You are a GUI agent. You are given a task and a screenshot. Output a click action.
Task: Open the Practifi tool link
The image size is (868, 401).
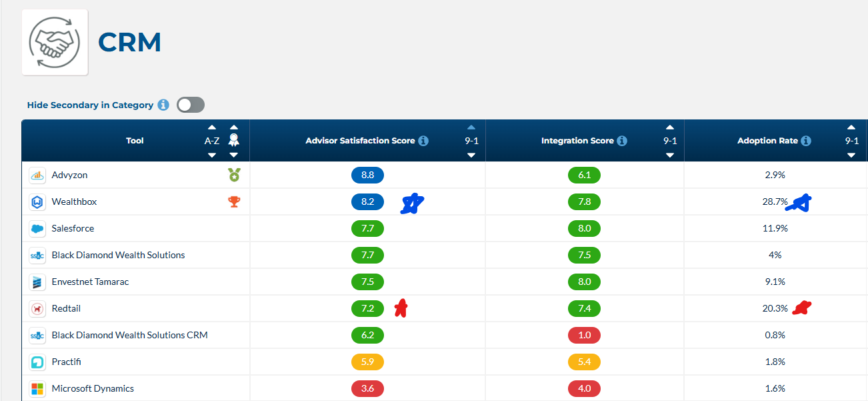[x=66, y=362]
